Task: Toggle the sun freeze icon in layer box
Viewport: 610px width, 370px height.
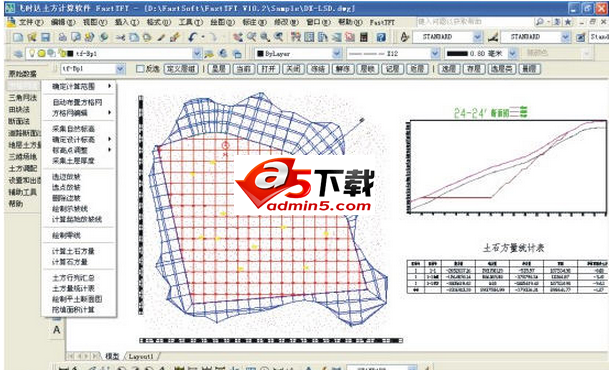Action: [41, 53]
